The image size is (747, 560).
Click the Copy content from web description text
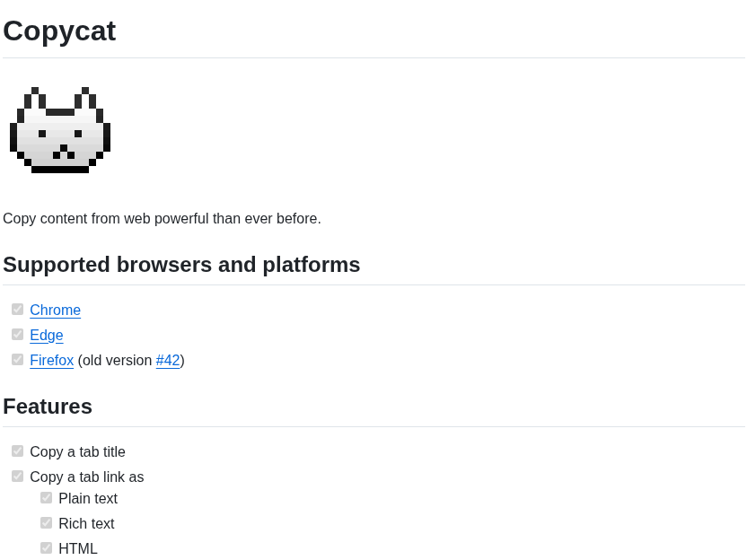point(162,219)
